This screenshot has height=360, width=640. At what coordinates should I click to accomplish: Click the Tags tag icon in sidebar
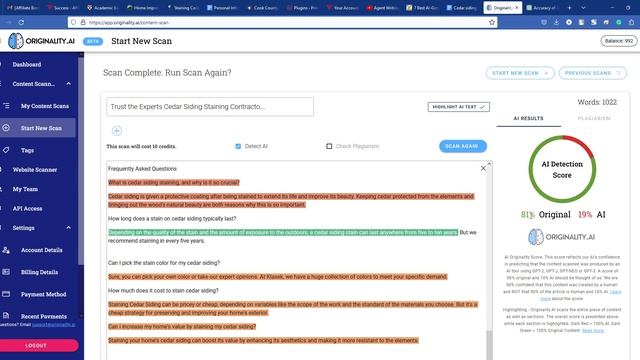coord(6,150)
